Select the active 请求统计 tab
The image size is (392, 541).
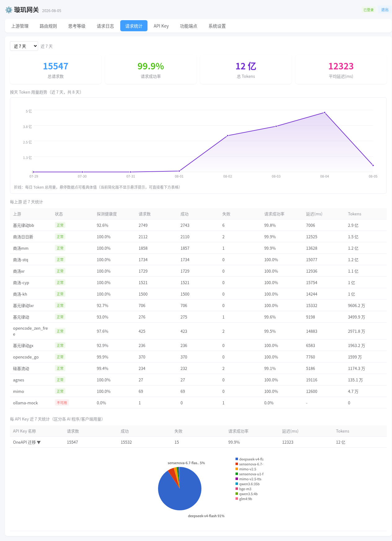134,26
